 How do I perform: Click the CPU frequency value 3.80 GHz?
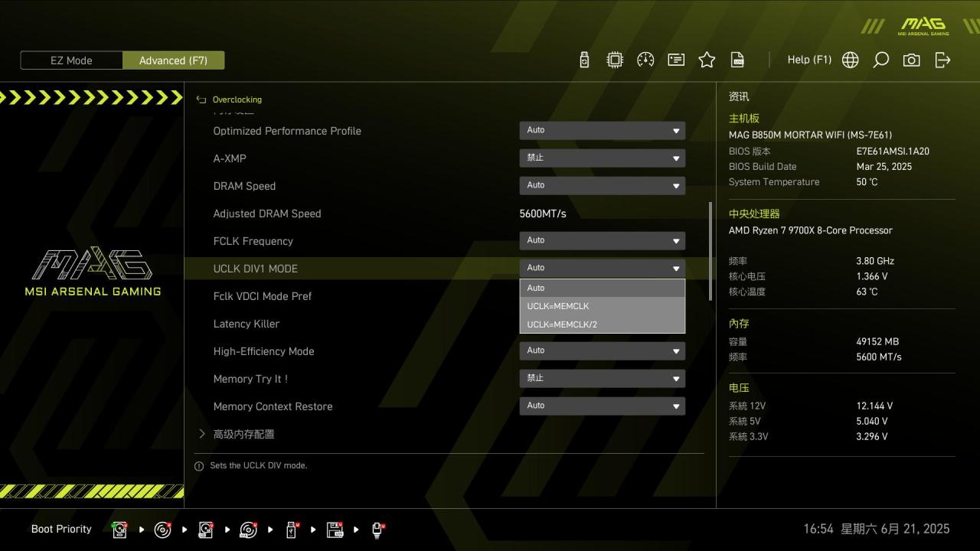click(x=875, y=261)
